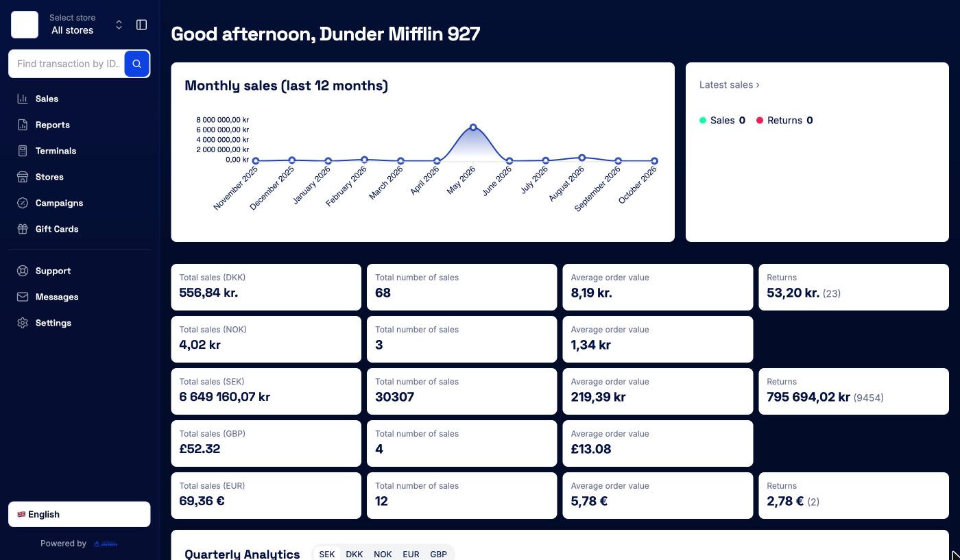Focus the Find transaction by ID field

point(67,64)
